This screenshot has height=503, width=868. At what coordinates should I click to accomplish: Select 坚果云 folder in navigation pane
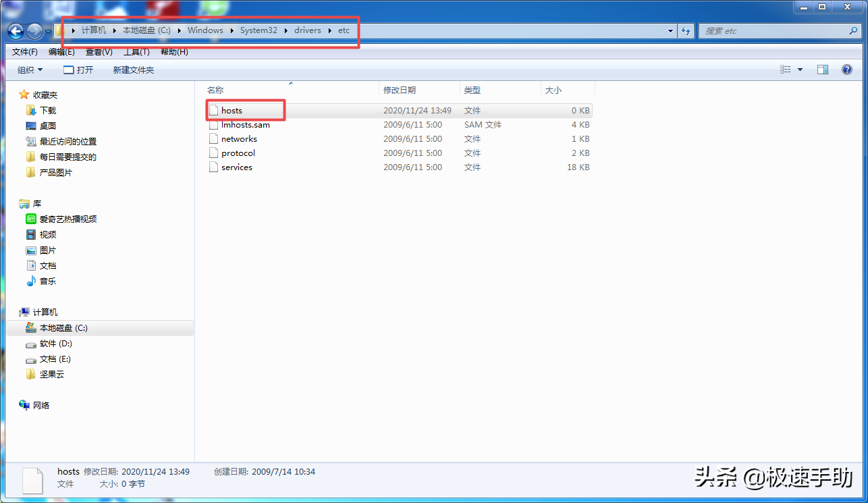51,374
